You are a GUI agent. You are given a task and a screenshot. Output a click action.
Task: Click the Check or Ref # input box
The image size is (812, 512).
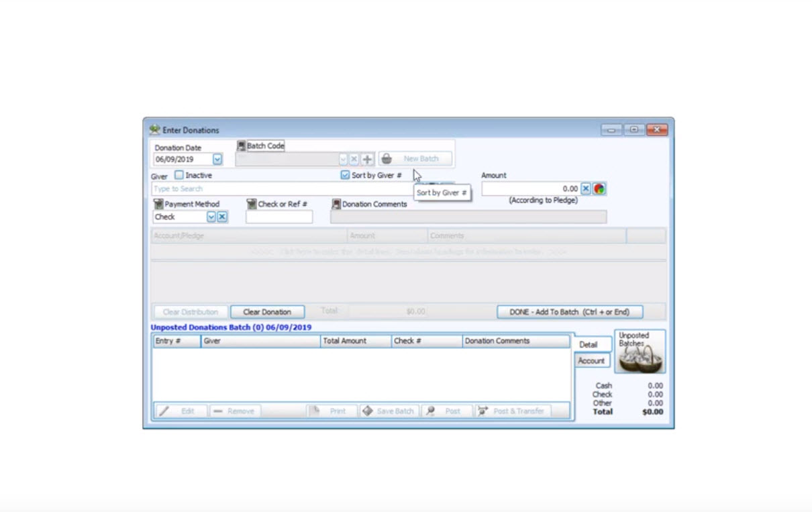(x=279, y=217)
